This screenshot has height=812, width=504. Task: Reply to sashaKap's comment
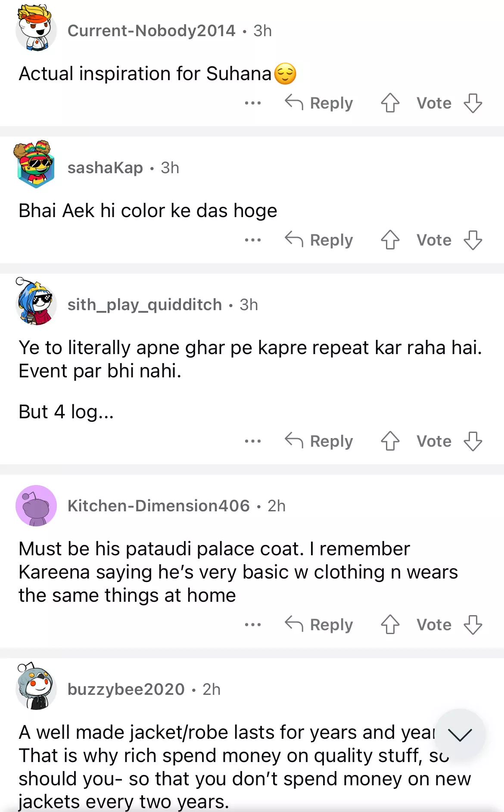(319, 240)
